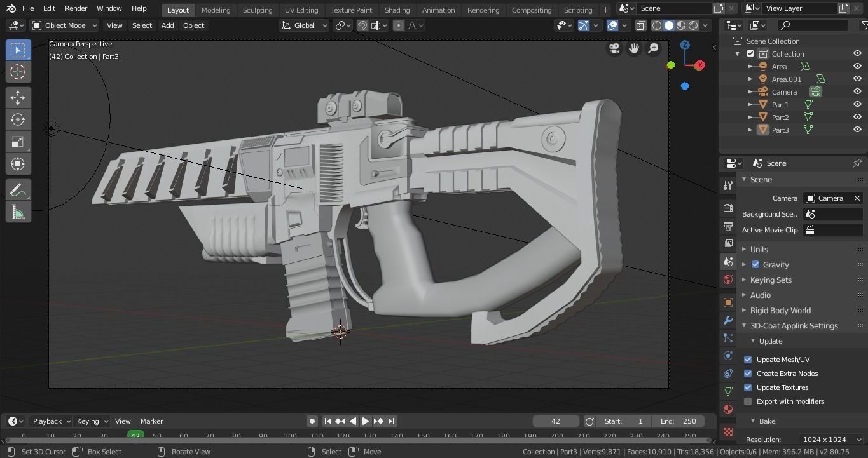Click the current frame field showing 42
Image resolution: width=868 pixels, height=458 pixels.
[x=556, y=421]
